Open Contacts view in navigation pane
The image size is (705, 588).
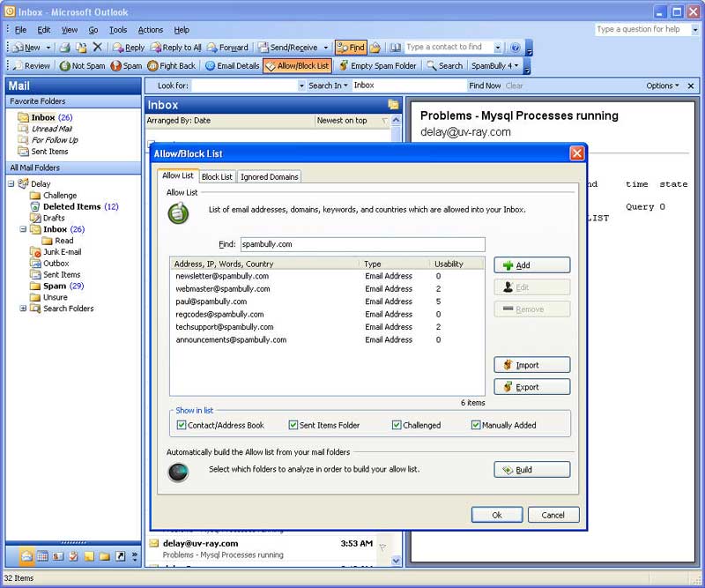point(58,556)
